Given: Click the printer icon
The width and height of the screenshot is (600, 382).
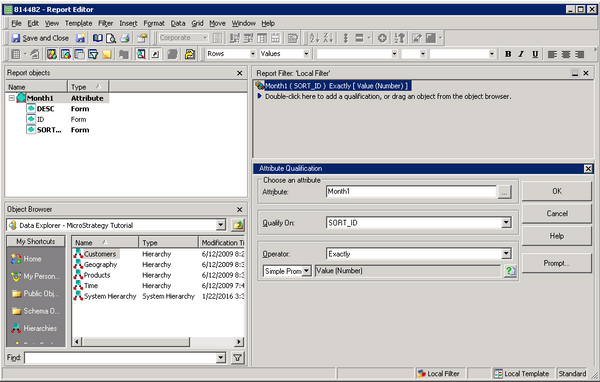Looking at the screenshot, I should click(125, 38).
